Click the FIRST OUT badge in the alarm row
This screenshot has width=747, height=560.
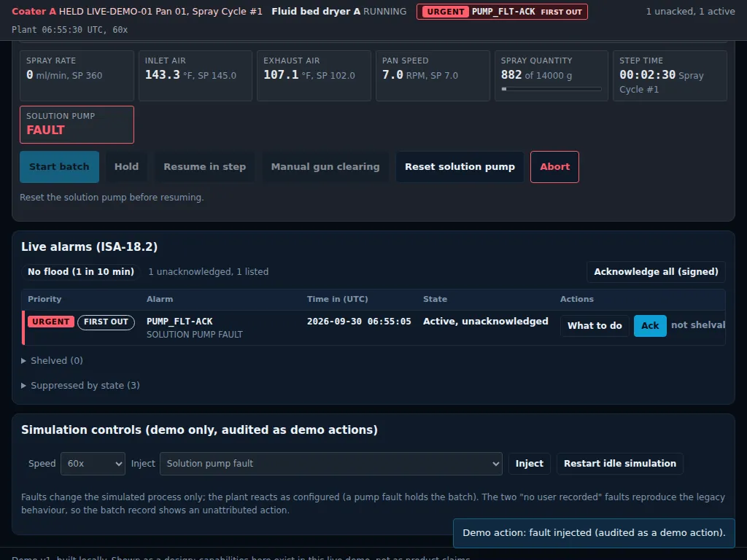pyautogui.click(x=107, y=322)
